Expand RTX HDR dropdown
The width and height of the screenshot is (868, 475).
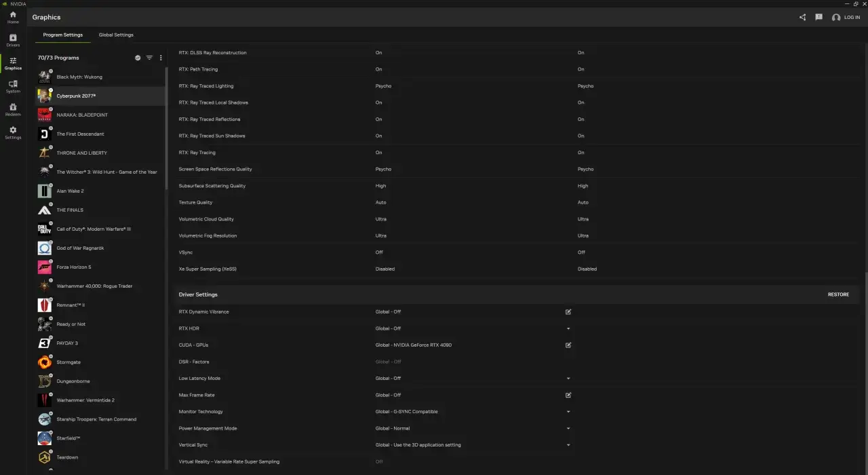pyautogui.click(x=568, y=328)
